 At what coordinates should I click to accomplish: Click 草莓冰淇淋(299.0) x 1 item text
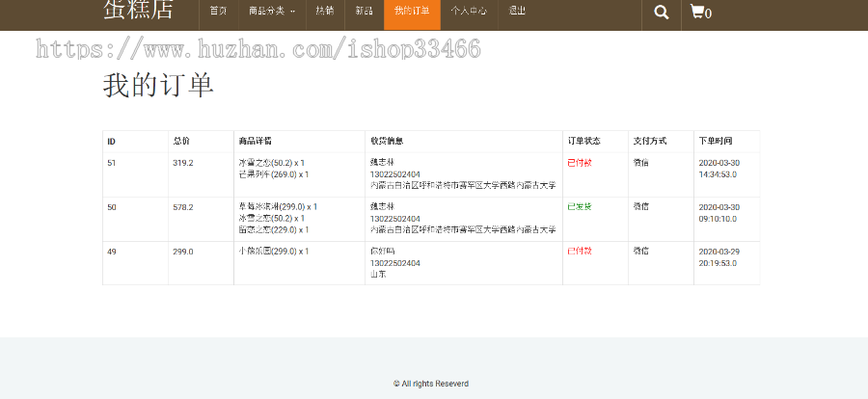point(278,206)
